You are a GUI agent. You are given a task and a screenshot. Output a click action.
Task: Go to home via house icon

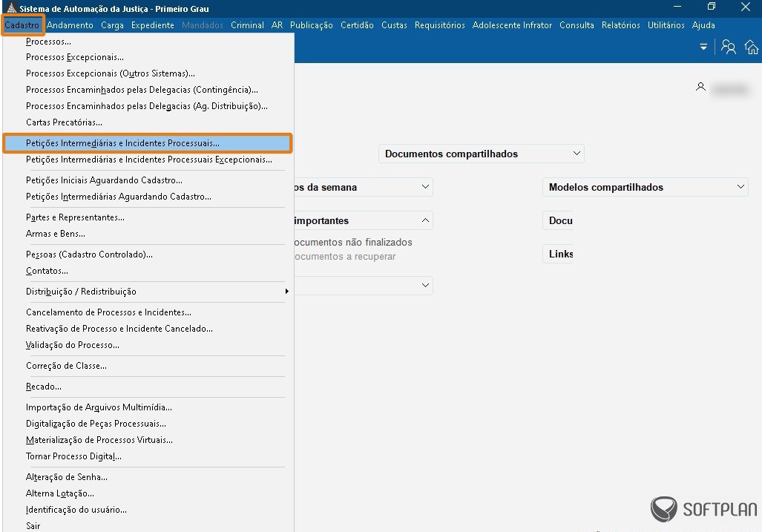tap(752, 47)
